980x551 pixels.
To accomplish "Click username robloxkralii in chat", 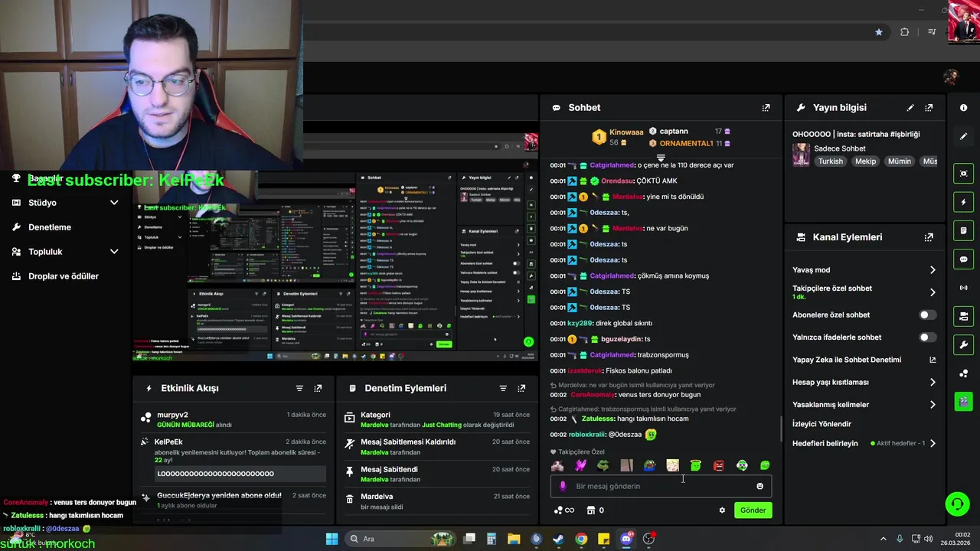I will pos(586,435).
